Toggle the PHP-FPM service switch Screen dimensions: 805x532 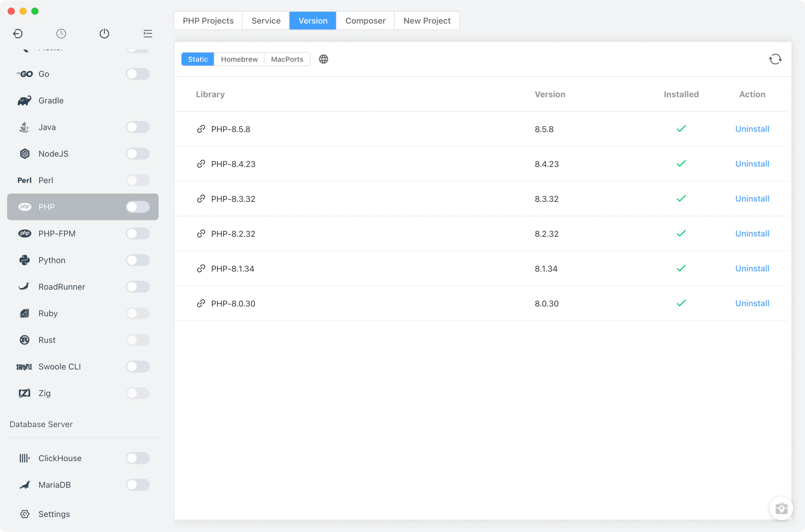138,233
